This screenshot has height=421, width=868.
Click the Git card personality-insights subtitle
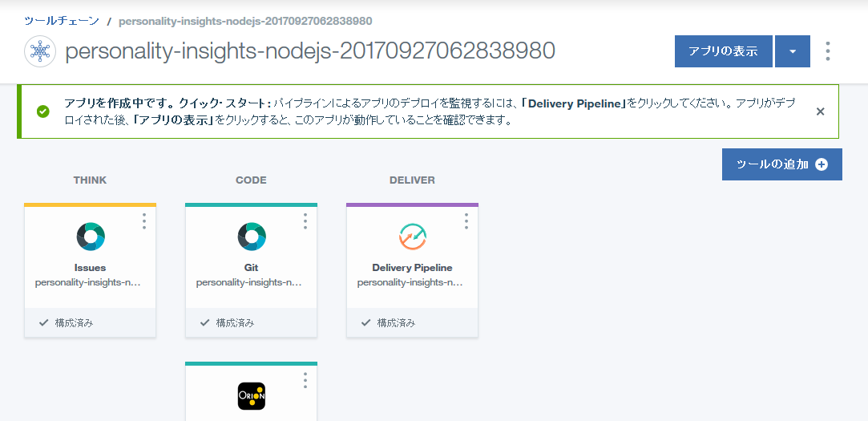[x=249, y=282]
